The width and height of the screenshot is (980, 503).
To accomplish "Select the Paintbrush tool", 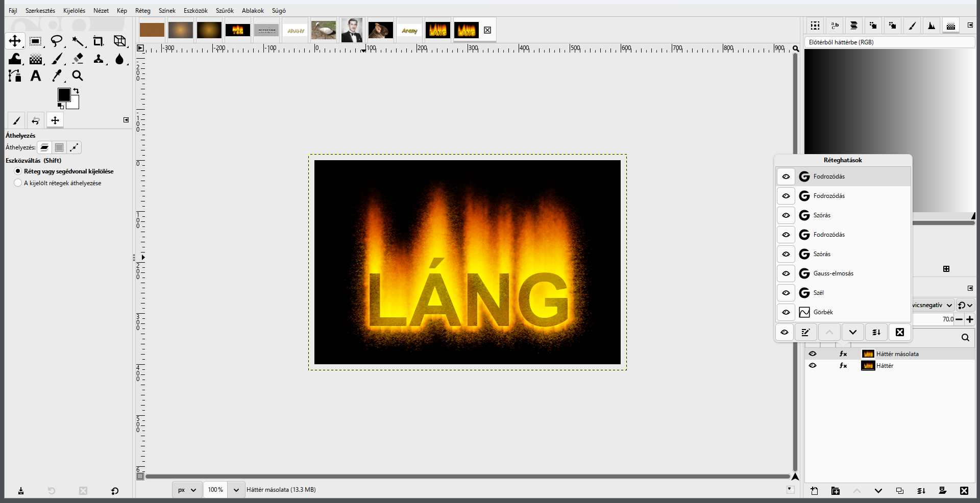I will [57, 59].
